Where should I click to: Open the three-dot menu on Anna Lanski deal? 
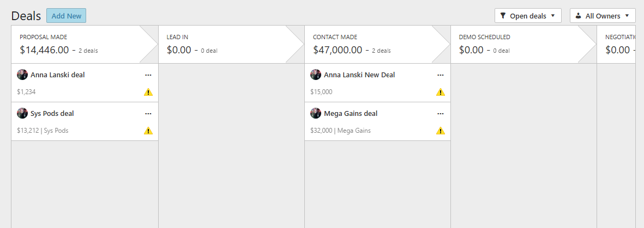pyautogui.click(x=148, y=75)
